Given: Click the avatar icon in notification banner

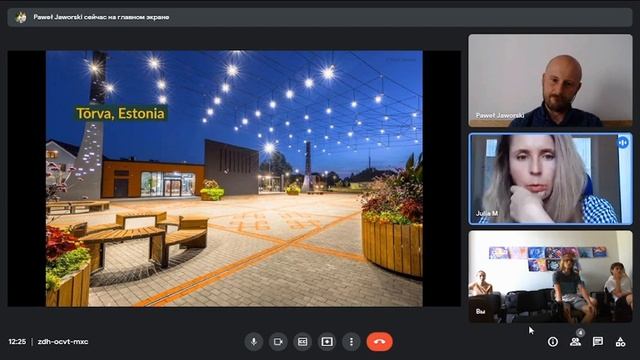Looking at the screenshot, I should click(x=21, y=17).
